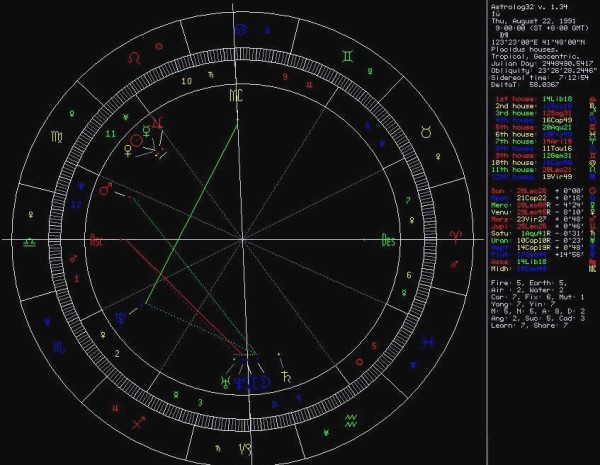Select the date 'Thu, August 22, 1991'
The height and width of the screenshot is (465, 600).
534,21
